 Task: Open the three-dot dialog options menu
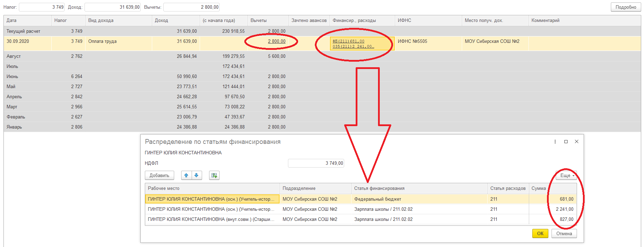click(x=555, y=141)
